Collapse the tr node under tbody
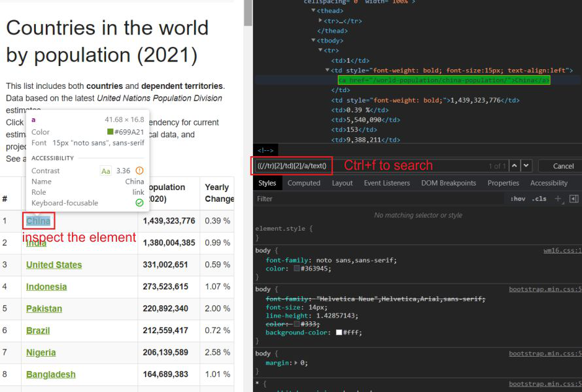The height and width of the screenshot is (392, 582). [320, 50]
